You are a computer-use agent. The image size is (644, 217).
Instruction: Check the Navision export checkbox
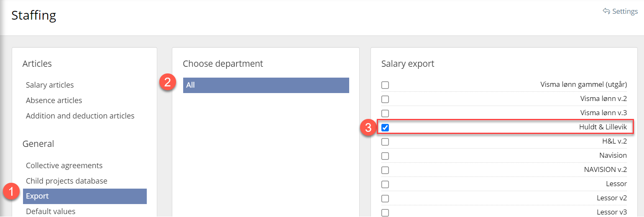pyautogui.click(x=385, y=156)
